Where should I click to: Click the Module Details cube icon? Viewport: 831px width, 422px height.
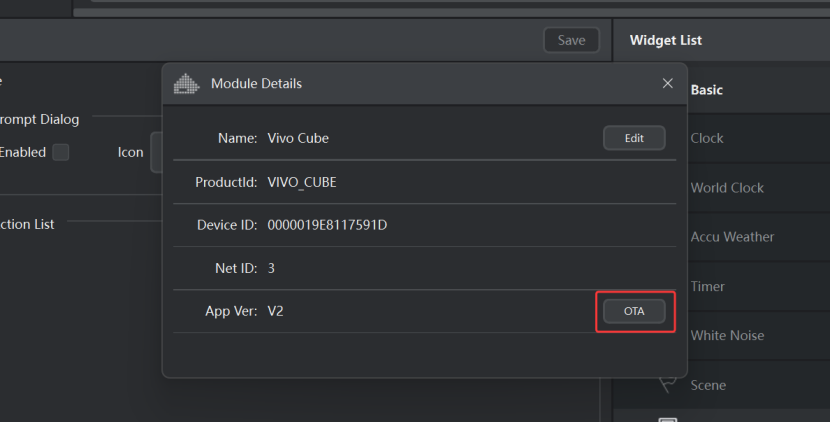[x=187, y=84]
